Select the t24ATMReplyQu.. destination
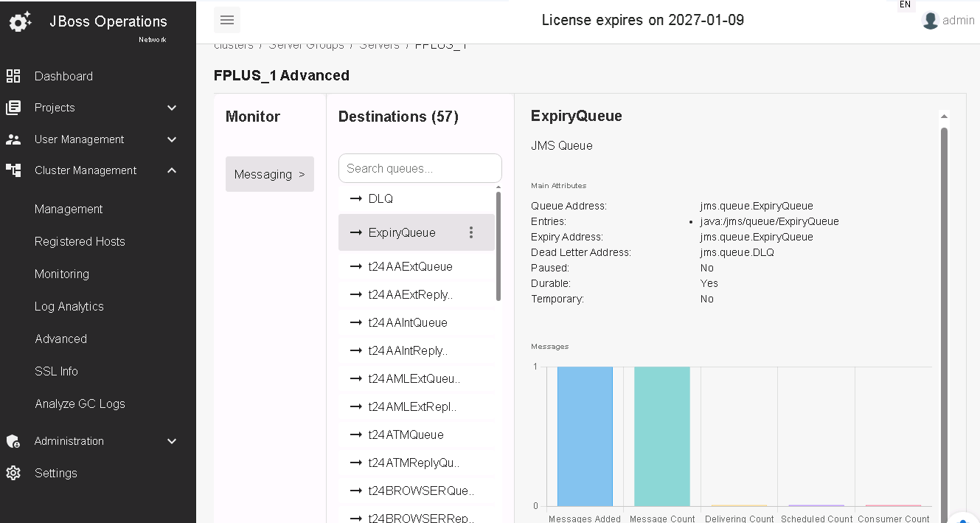980x523 pixels. (417, 463)
